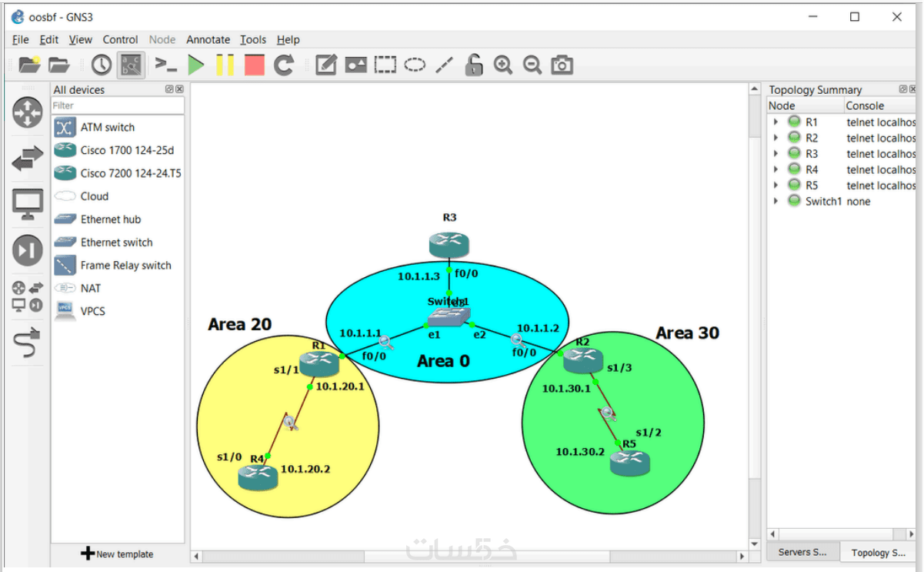Stop all nodes with red square icon
This screenshot has width=924, height=572.
pyautogui.click(x=255, y=65)
